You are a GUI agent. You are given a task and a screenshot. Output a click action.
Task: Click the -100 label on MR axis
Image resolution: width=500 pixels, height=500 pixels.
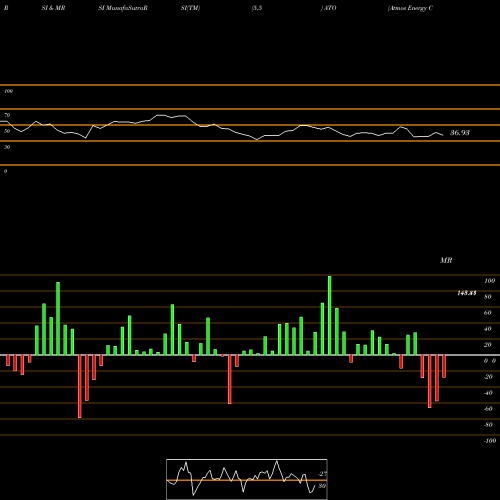[489, 441]
